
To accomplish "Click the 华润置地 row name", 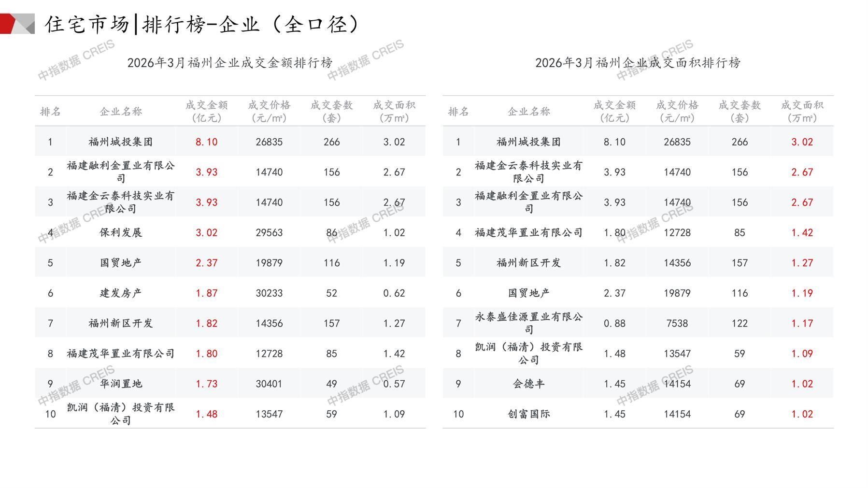I will tap(121, 384).
